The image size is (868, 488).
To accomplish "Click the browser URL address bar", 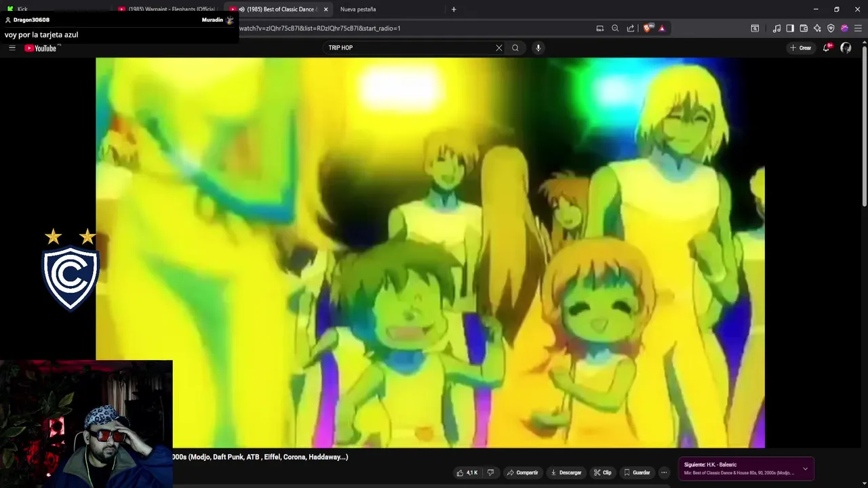I will (x=414, y=28).
